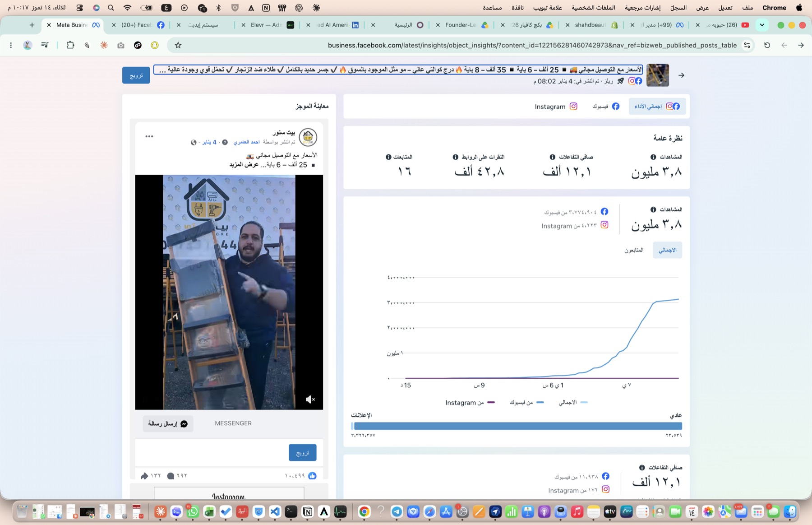The height and width of the screenshot is (525, 812).
Task: Open Chrome media control playlist icon
Action: [x=45, y=45]
